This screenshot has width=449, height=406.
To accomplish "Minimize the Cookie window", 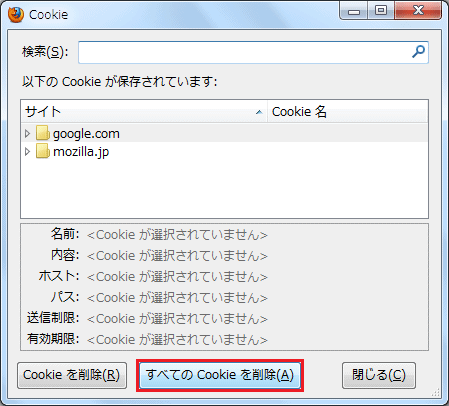I will pyautogui.click(x=354, y=11).
